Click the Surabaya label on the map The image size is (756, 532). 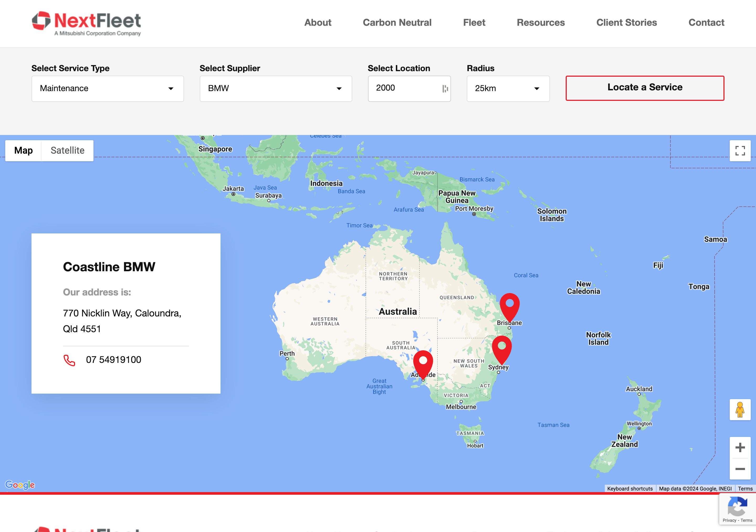point(268,195)
